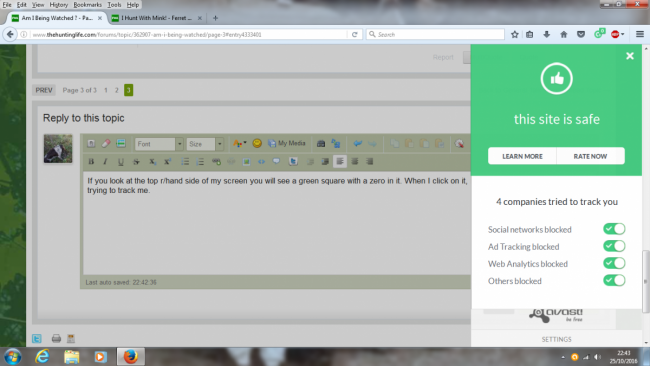Viewport: 650px width, 366px height.
Task: Toggle the Web Analytics blocked switch
Action: point(614,263)
